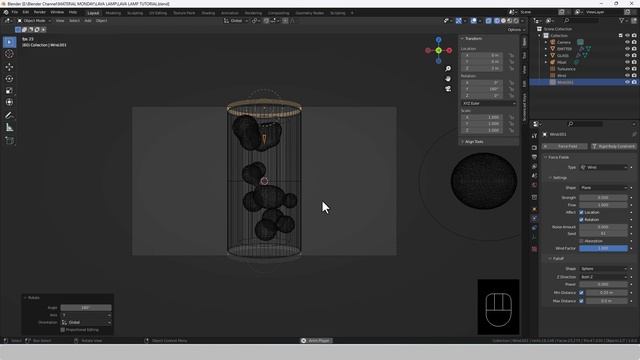Switch to the Shading workspace tab

208,13
